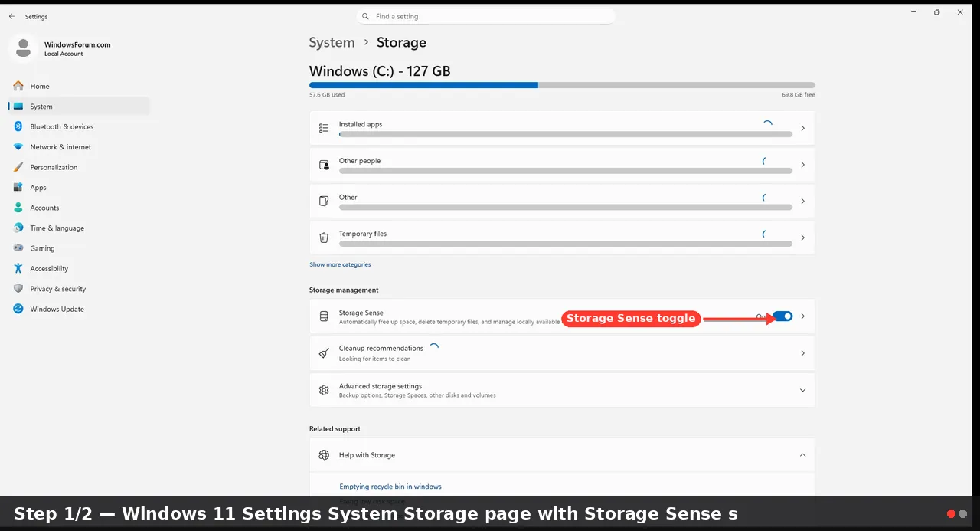Click the System breadcrumb link
Screen dimensions: 980x531
(332, 43)
